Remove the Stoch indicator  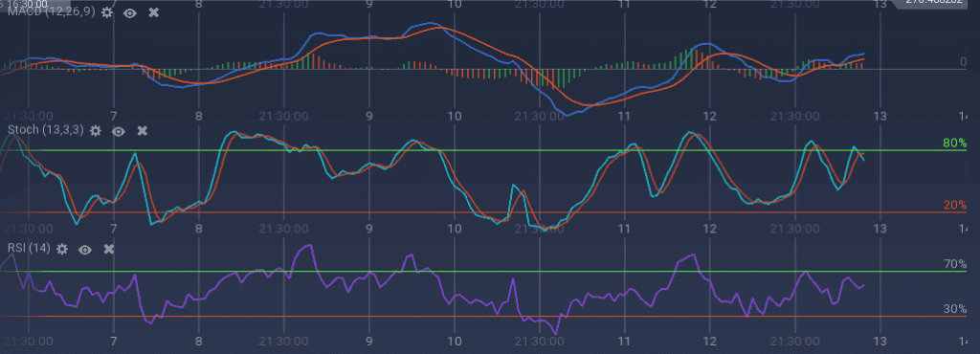click(x=142, y=130)
